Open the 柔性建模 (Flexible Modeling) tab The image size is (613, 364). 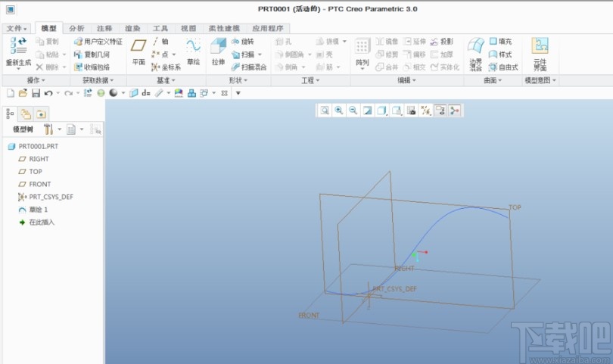coord(222,28)
